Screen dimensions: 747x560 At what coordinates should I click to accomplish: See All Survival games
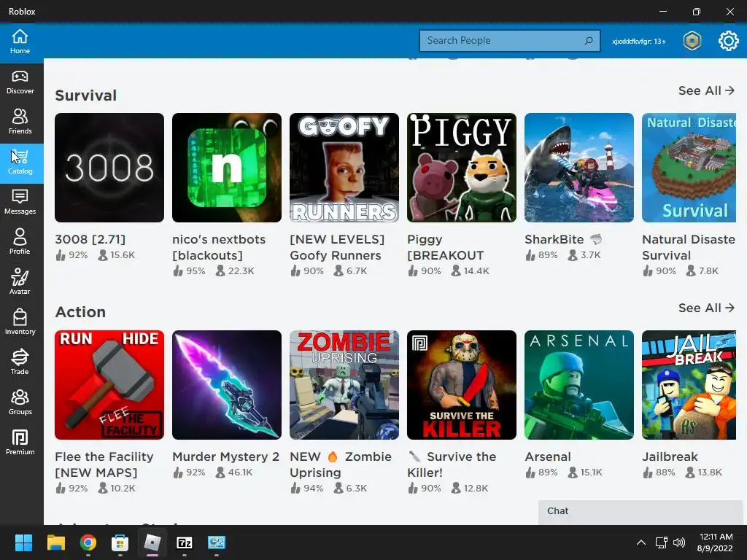[706, 90]
